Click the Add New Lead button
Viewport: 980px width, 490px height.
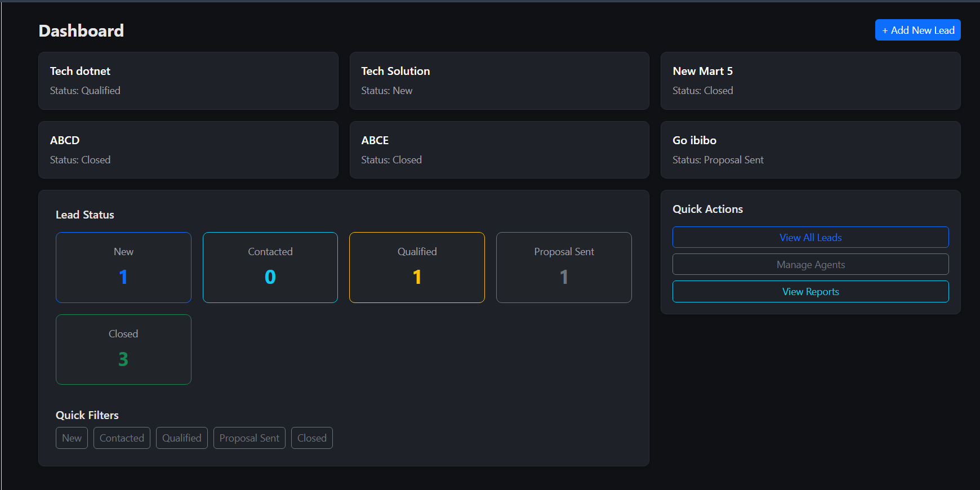[x=917, y=30]
